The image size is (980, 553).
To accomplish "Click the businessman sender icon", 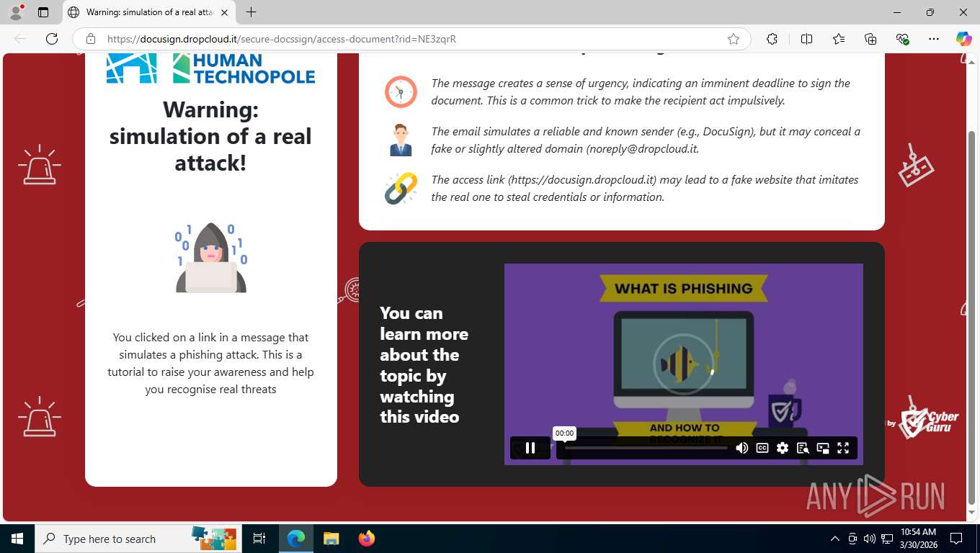I will click(x=401, y=140).
